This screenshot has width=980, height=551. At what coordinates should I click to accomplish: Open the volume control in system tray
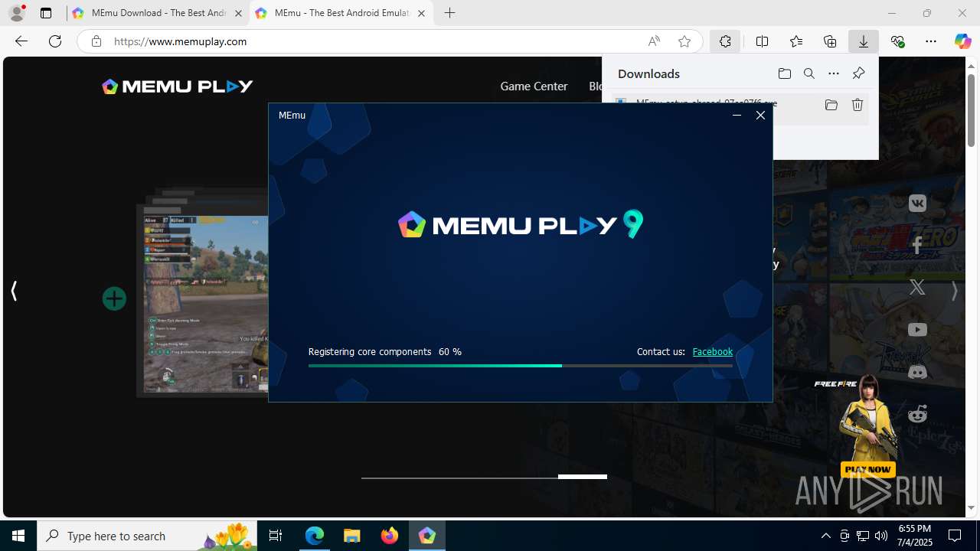tap(881, 536)
